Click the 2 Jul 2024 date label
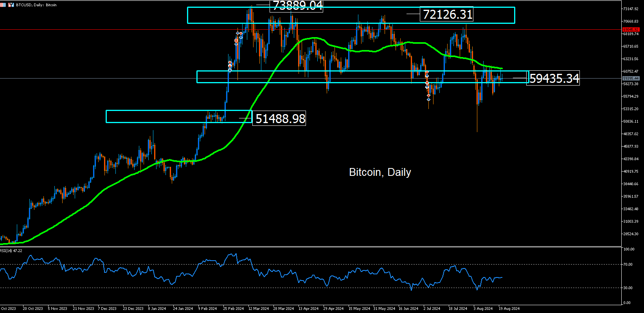Screen dimensions: 644x313 point(432,309)
